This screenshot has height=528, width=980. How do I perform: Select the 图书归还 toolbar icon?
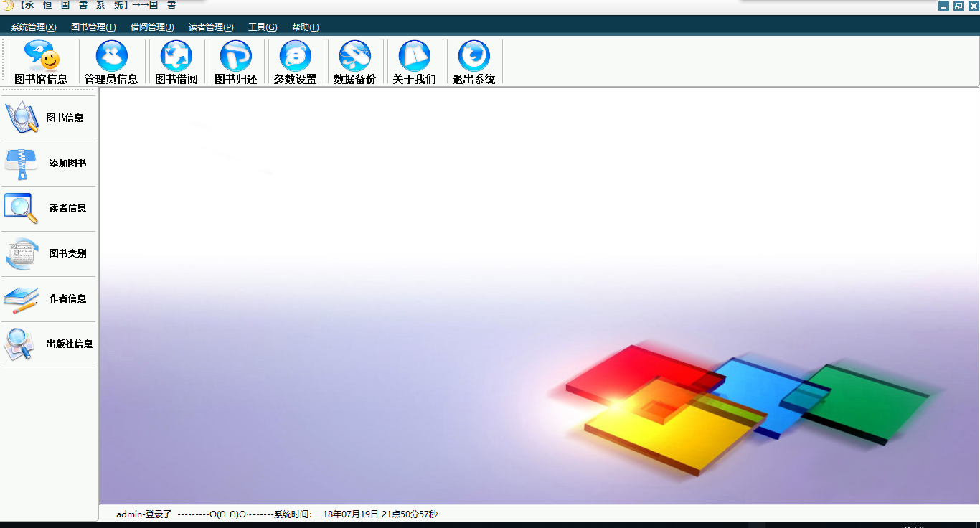[236, 62]
